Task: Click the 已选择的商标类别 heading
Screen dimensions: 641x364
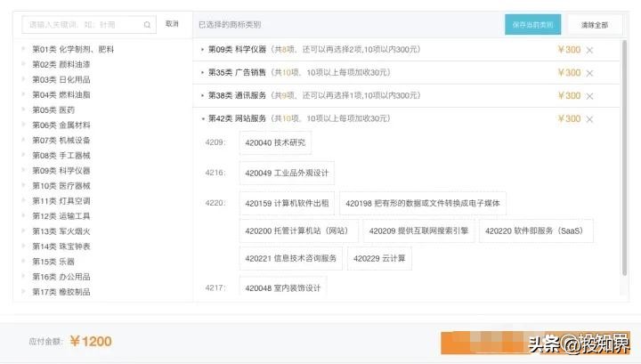Action: pyautogui.click(x=230, y=25)
